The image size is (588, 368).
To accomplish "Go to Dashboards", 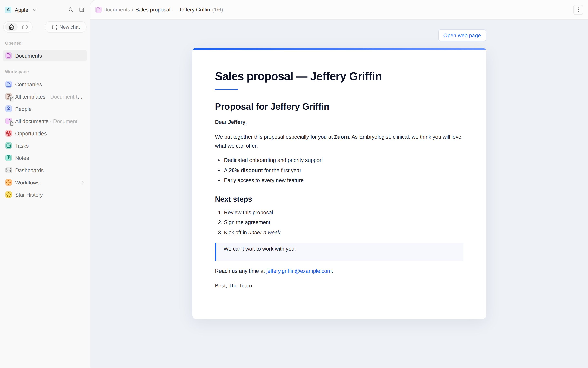I will pos(45,170).
